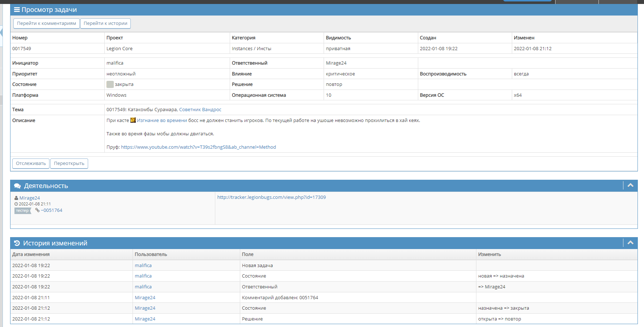This screenshot has height=327, width=644.
Task: Click the history clock icon in История изменений
Action: point(17,243)
